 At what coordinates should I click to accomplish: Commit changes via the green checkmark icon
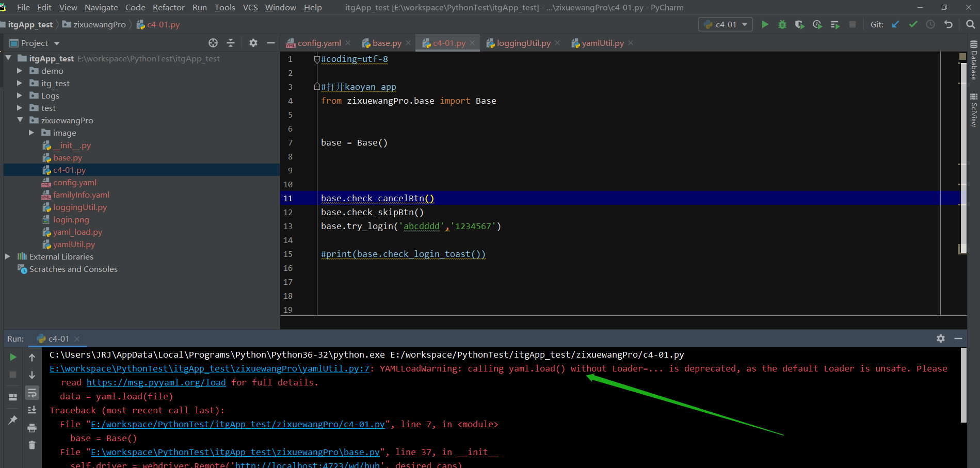[x=913, y=24]
